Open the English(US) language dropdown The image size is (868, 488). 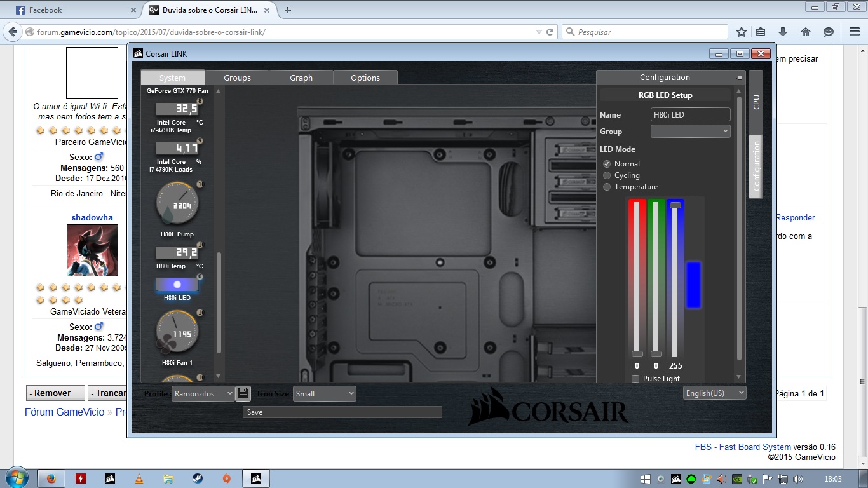pos(715,393)
